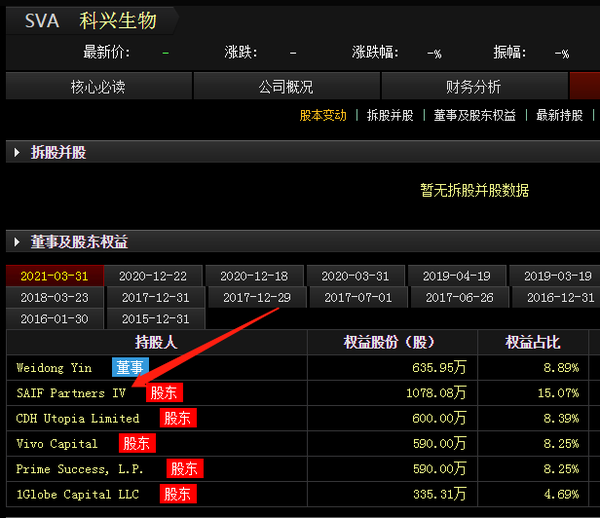Click share value 635.95万

click(439, 368)
